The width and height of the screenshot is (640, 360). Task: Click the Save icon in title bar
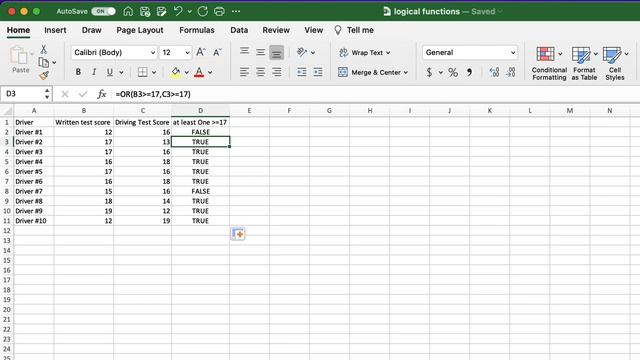tap(145, 11)
